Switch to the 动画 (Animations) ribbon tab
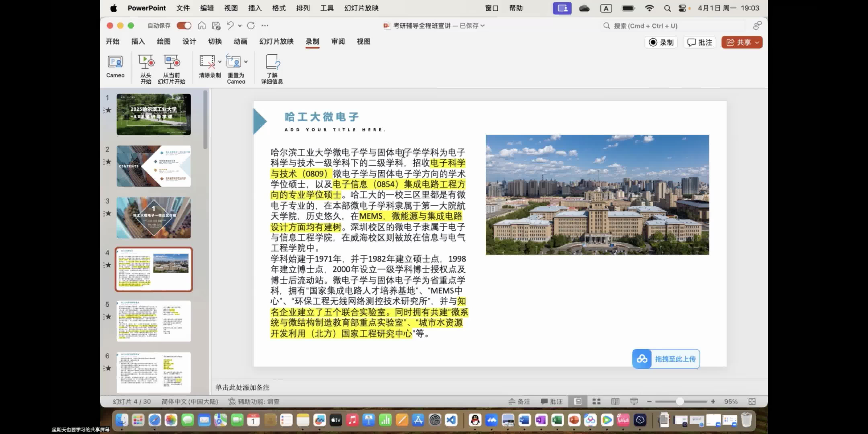The width and height of the screenshot is (868, 434). [x=240, y=41]
